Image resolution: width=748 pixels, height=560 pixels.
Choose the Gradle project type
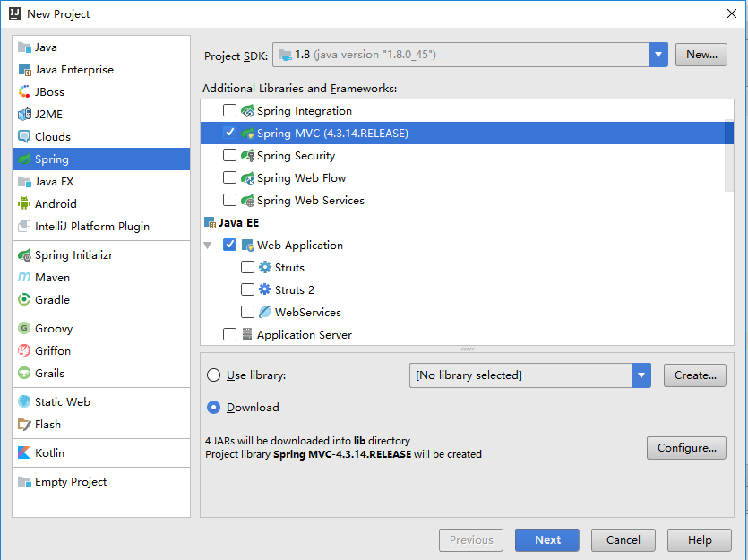[101, 299]
